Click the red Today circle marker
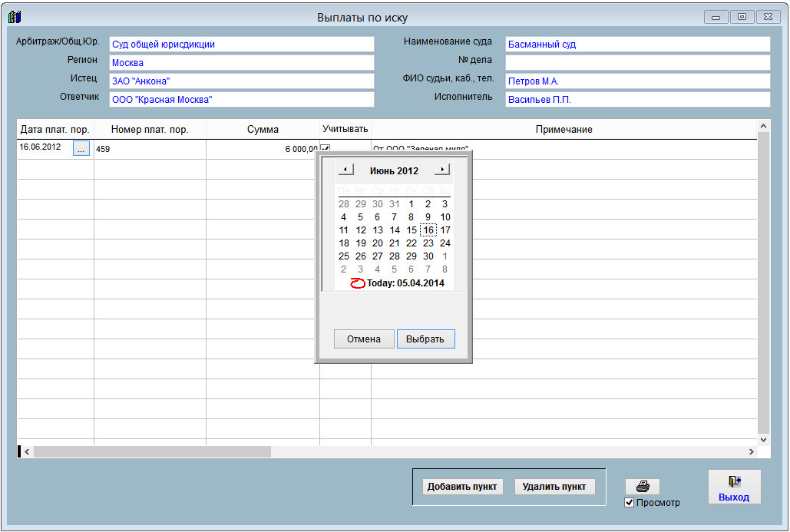This screenshot has height=532, width=790. (x=357, y=283)
